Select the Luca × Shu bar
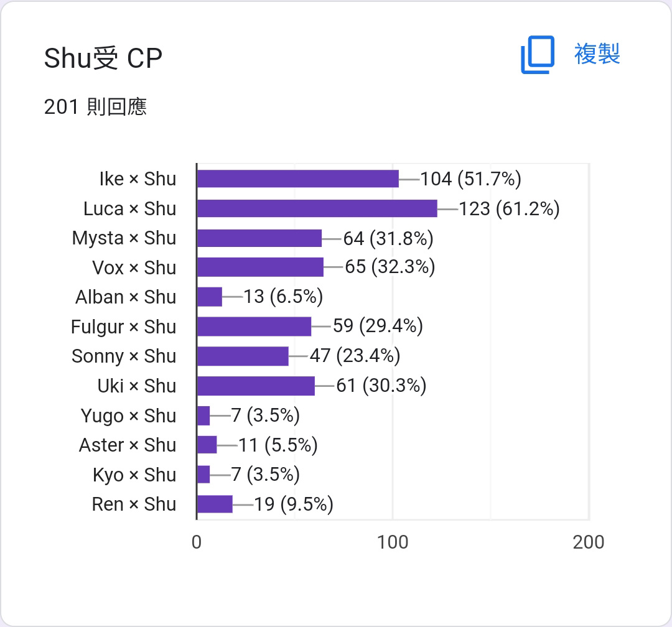This screenshot has width=672, height=627. (317, 208)
